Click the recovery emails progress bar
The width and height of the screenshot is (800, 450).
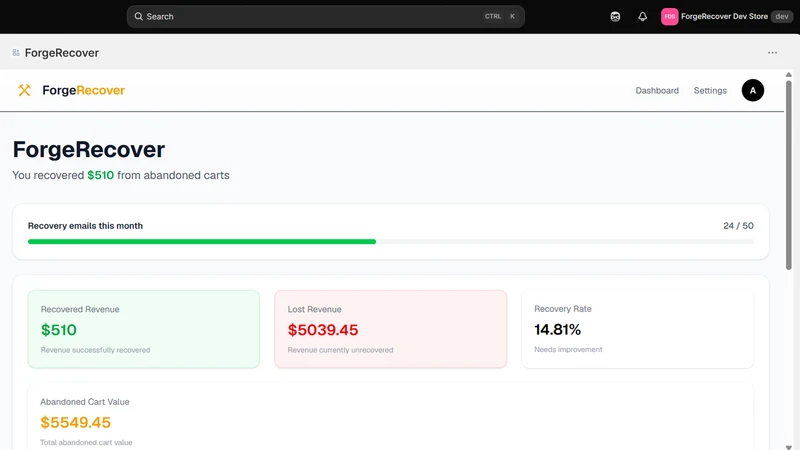(390, 241)
